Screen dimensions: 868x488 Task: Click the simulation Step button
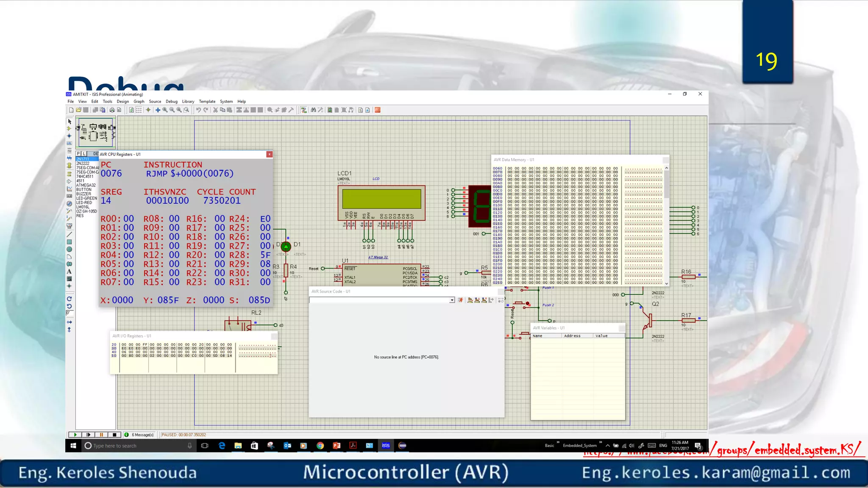coord(89,435)
